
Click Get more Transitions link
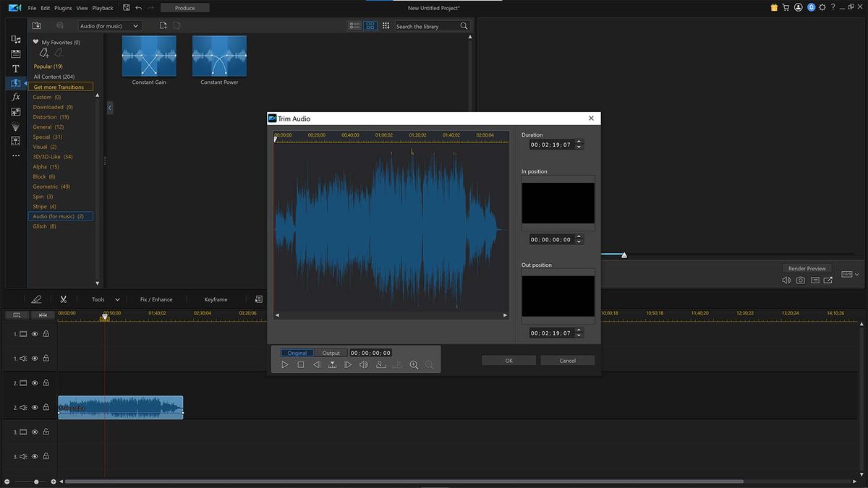[61, 86]
